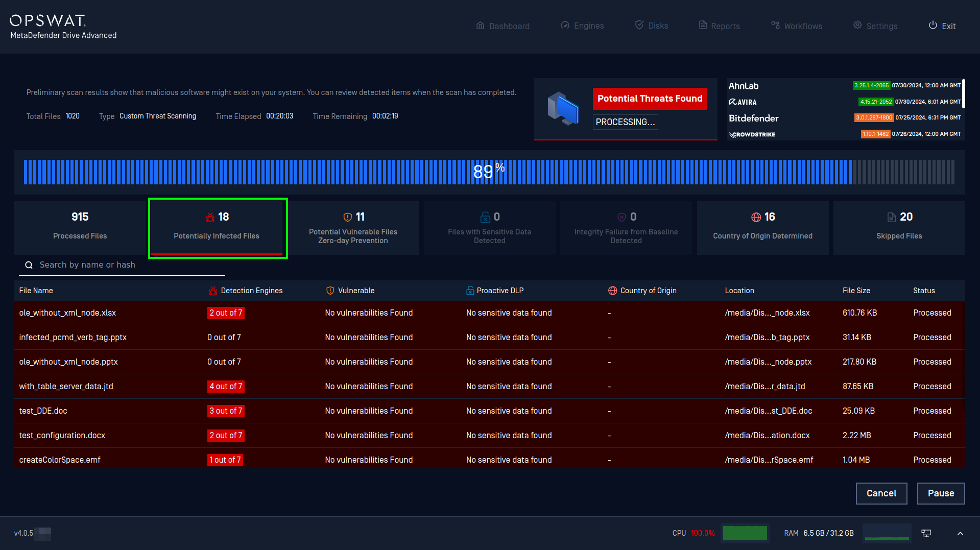Image resolution: width=980 pixels, height=550 pixels.
Task: Select the Potential Vulnerable Files tab
Action: (353, 227)
